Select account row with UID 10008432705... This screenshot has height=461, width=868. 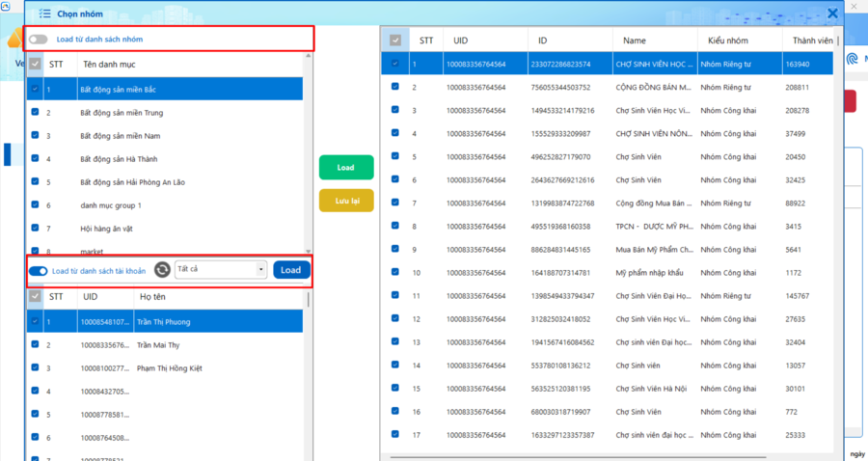(164, 392)
